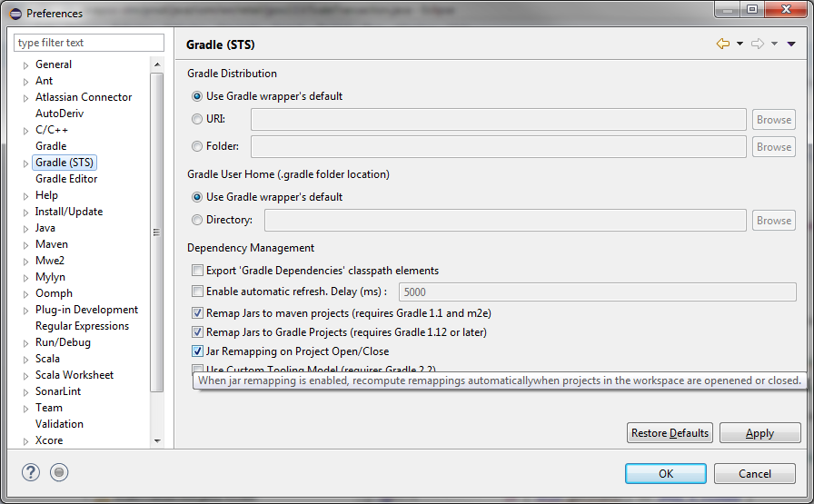Image resolution: width=814 pixels, height=504 pixels.
Task: Click the refresh Delay value field
Action: (598, 292)
